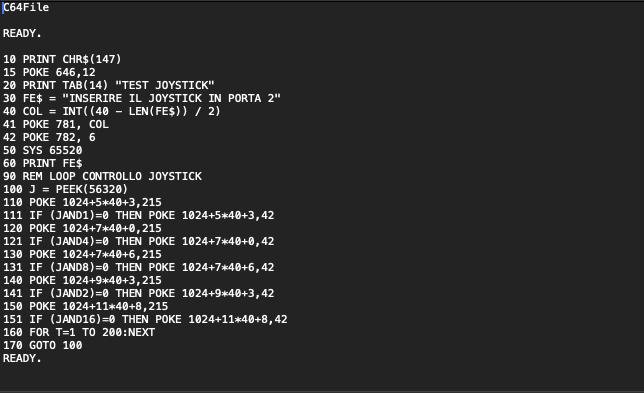Select line 15 POKE 646,12
The height and width of the screenshot is (393, 644).
tap(49, 72)
